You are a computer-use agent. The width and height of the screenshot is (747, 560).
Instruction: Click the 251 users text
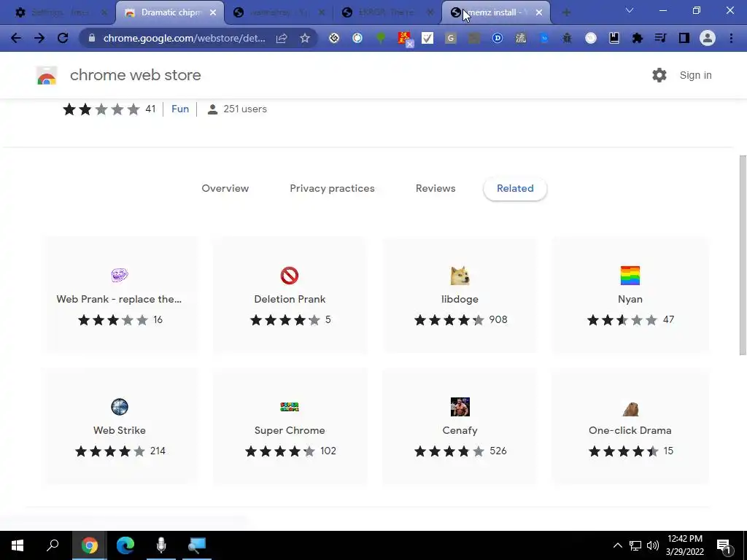(x=245, y=109)
